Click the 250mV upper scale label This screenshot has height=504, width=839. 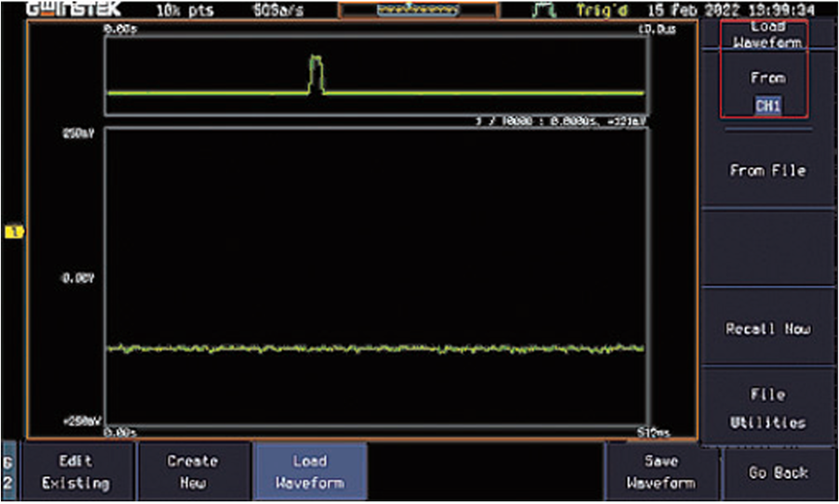(79, 134)
